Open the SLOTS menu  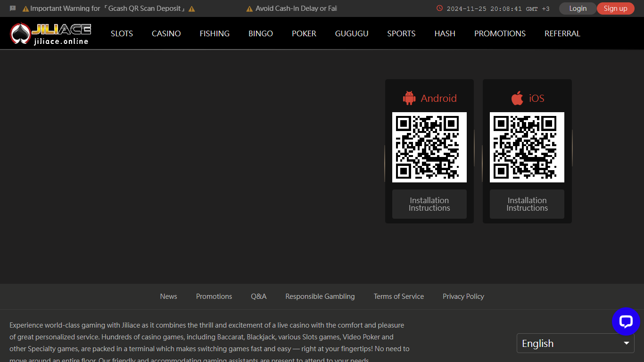click(122, 33)
